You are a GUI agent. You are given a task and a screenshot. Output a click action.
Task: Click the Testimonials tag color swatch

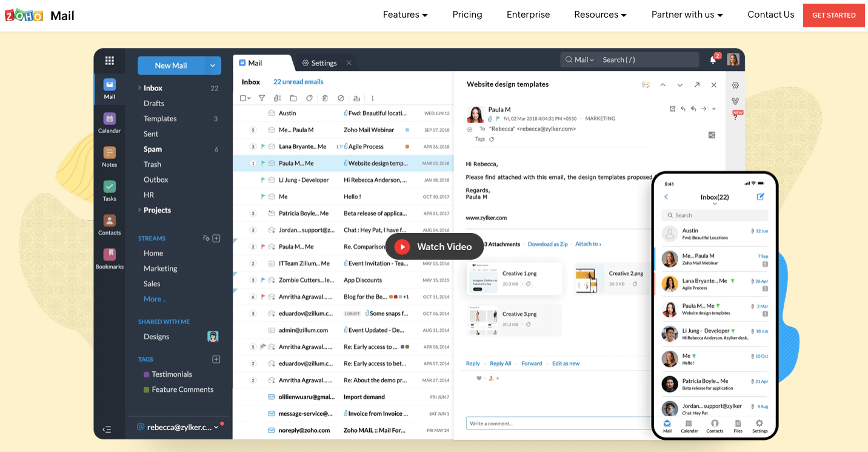click(145, 374)
